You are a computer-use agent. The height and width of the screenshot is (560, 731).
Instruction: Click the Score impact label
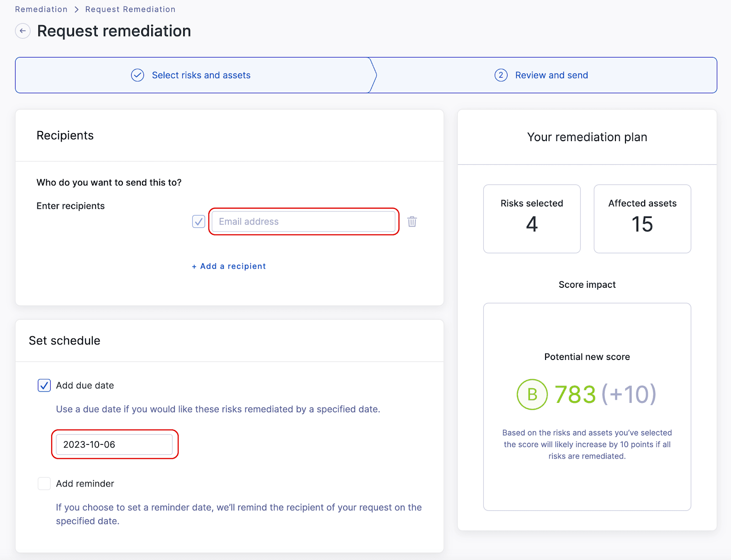pos(587,285)
